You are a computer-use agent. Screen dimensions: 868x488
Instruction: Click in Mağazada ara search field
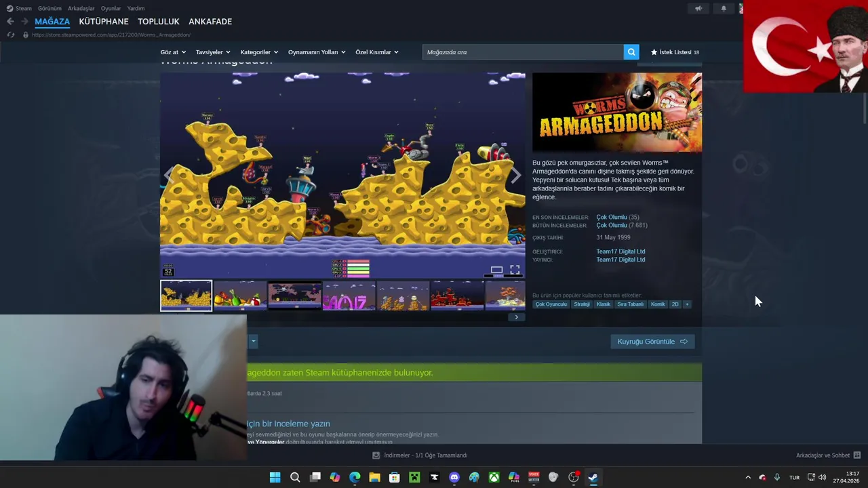click(523, 52)
